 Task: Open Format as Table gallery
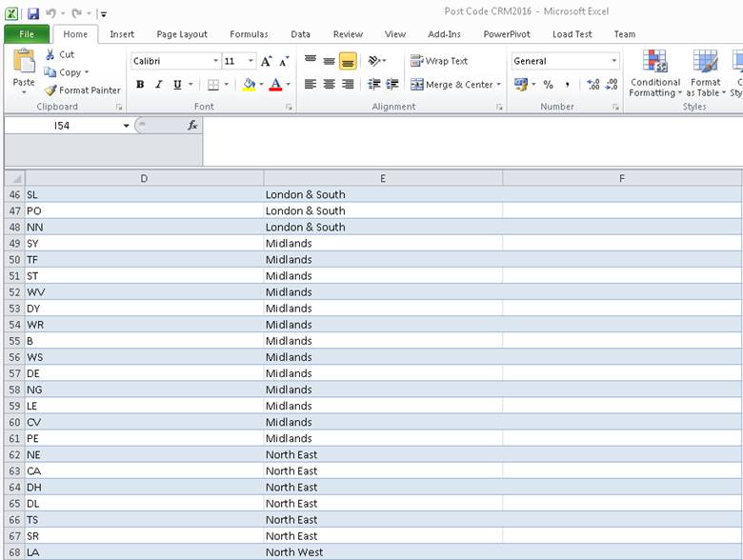pos(706,73)
